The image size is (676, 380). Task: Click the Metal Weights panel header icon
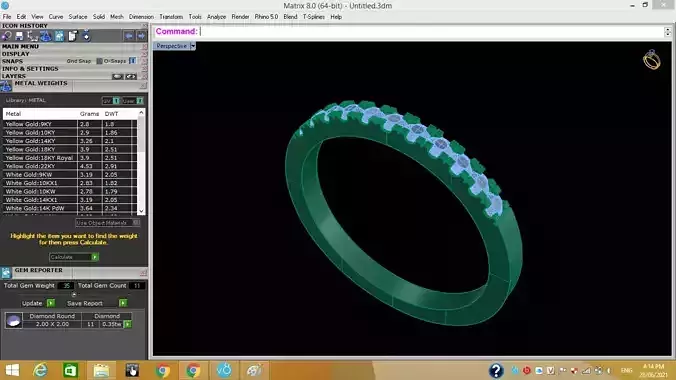(6, 86)
